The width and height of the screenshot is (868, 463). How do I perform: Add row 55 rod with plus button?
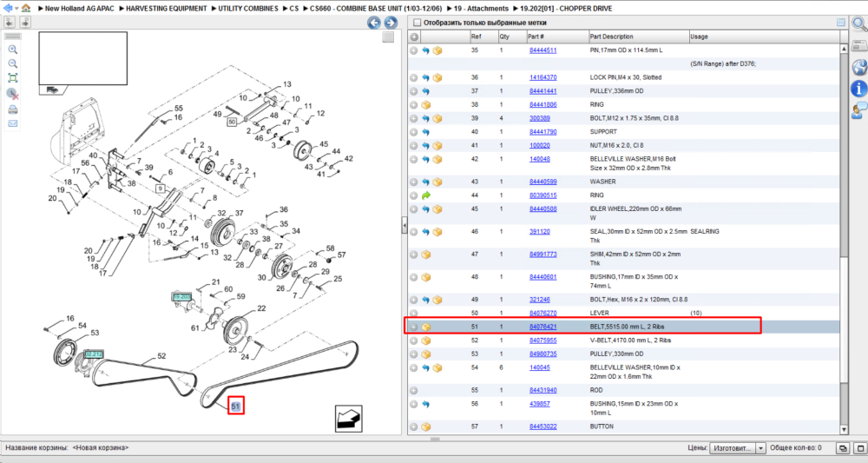(x=413, y=390)
